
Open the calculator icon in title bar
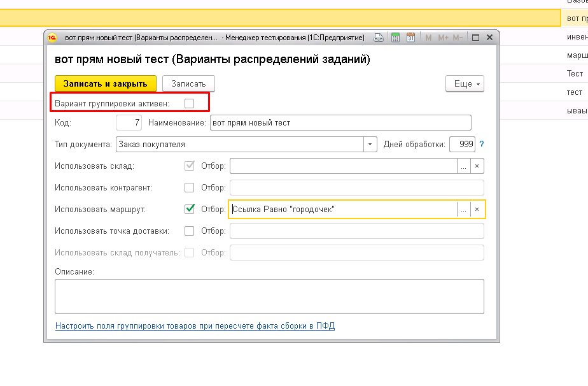coord(395,38)
